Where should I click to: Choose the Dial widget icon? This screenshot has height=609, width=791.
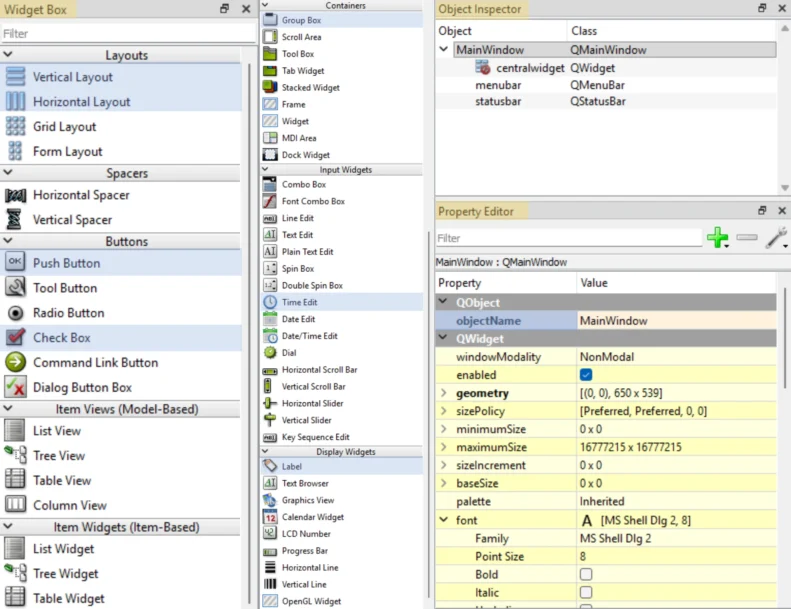coord(270,352)
